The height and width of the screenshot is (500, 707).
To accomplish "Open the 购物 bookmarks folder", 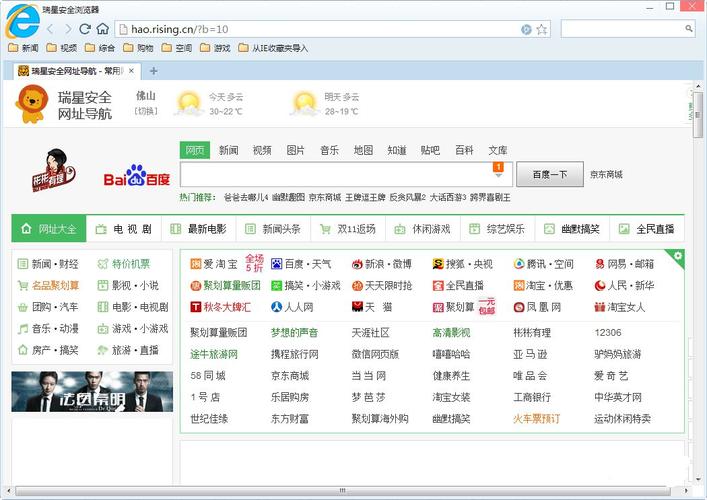I will 138,48.
